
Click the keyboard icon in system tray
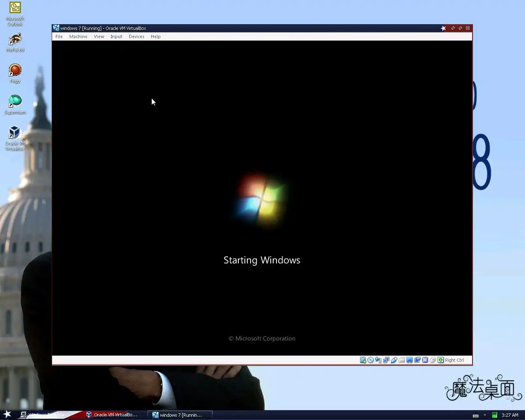(x=476, y=415)
